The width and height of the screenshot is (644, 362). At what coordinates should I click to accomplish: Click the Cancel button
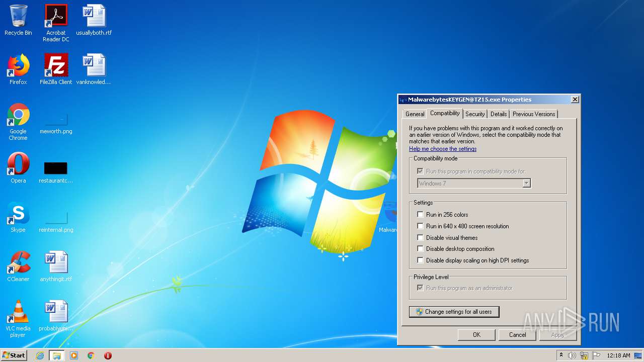[x=517, y=335]
